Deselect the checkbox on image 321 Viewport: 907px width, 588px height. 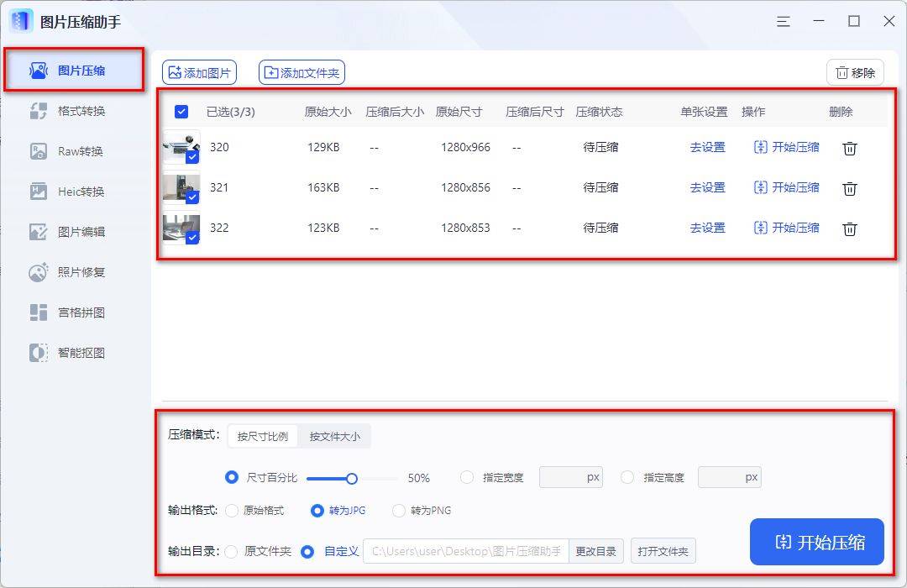coord(191,198)
